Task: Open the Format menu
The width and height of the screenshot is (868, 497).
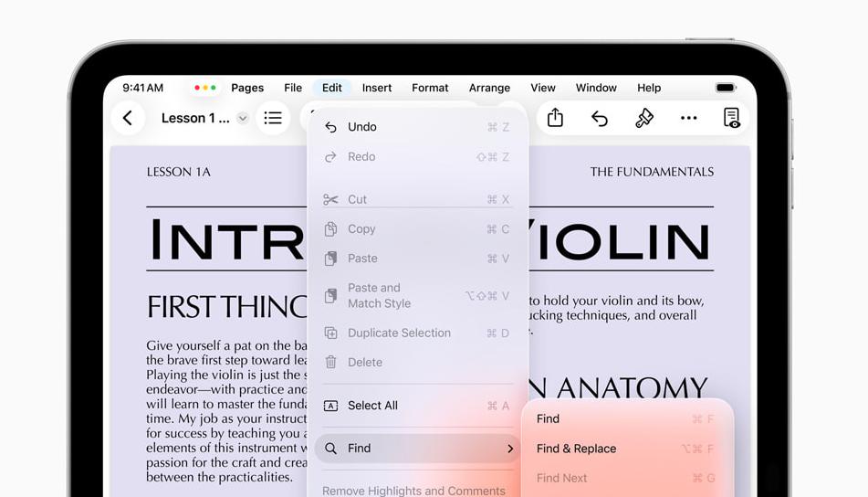Action: click(x=430, y=88)
